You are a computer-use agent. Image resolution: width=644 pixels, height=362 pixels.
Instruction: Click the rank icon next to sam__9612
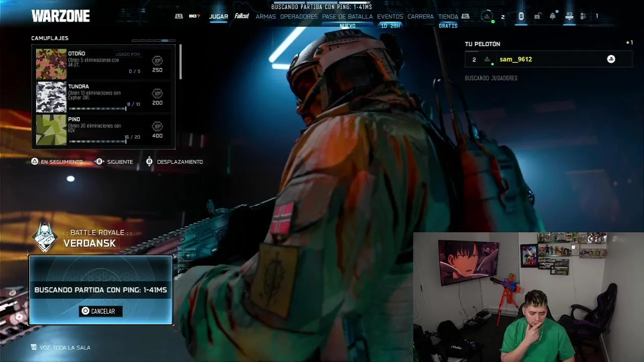pyautogui.click(x=487, y=59)
